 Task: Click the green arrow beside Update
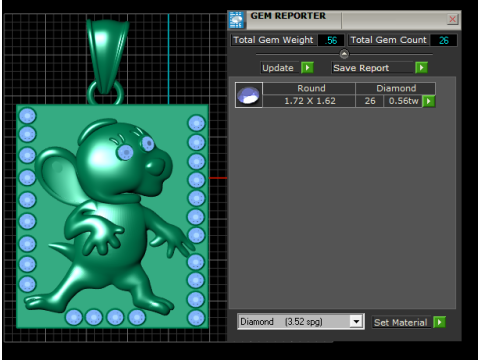coord(307,68)
